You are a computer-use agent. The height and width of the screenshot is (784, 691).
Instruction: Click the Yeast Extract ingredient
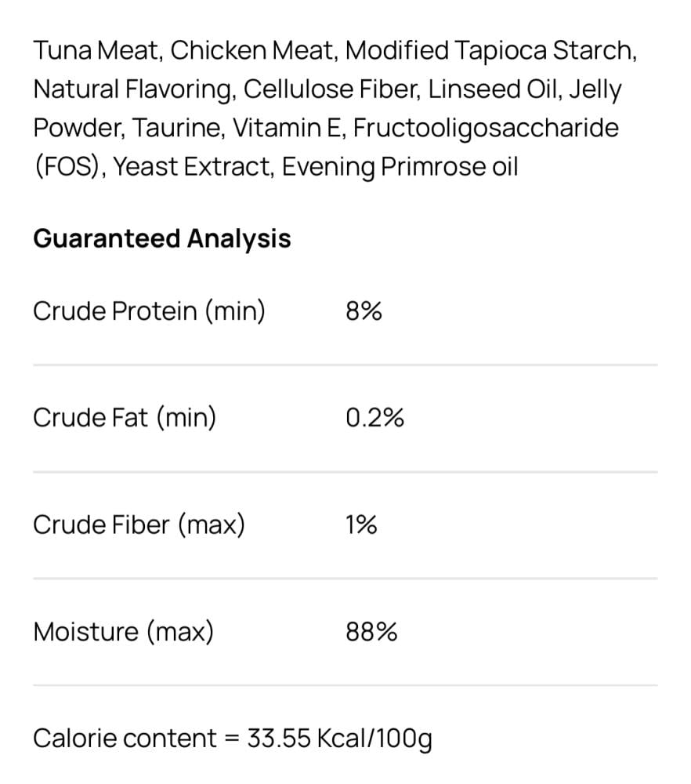(193, 167)
